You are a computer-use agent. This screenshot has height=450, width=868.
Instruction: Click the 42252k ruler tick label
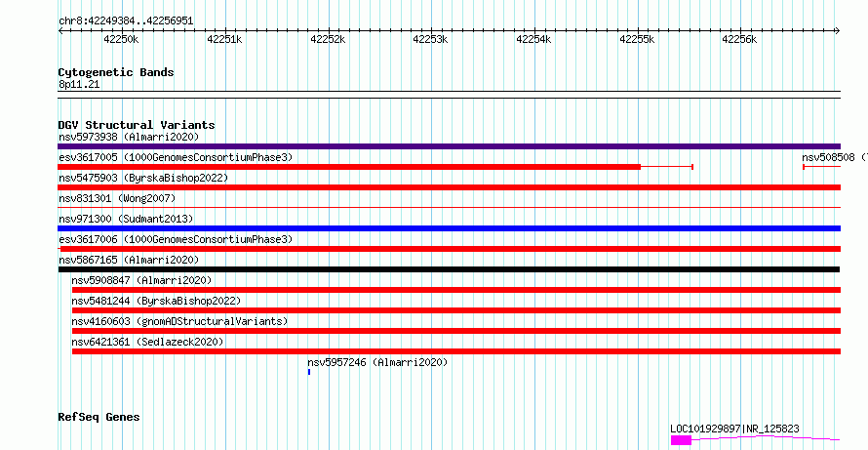(x=328, y=39)
